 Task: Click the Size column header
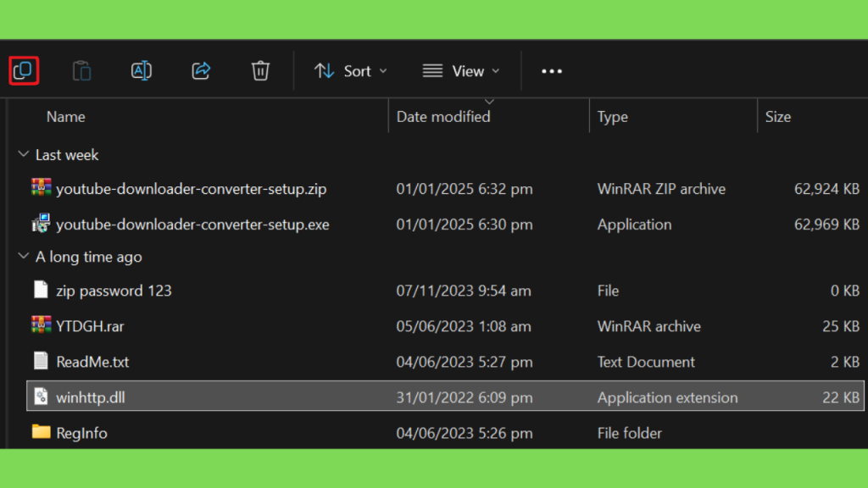pos(778,117)
